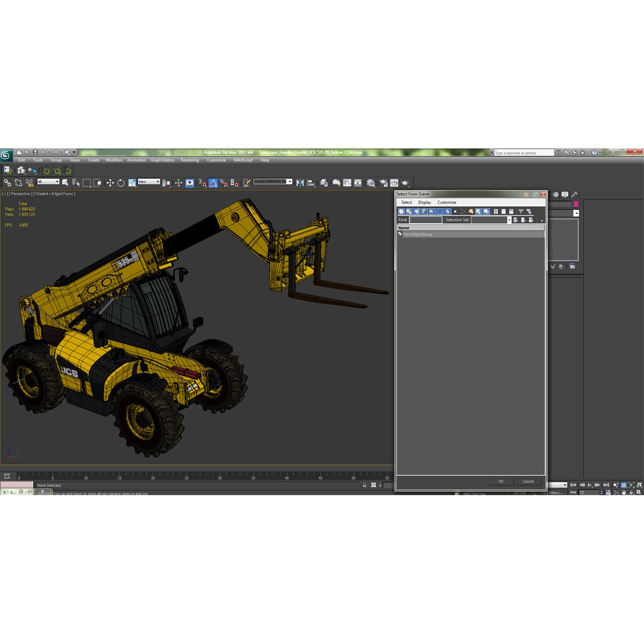The height and width of the screenshot is (644, 644).
Task: Open the Motion command panel tab
Action: click(x=556, y=194)
